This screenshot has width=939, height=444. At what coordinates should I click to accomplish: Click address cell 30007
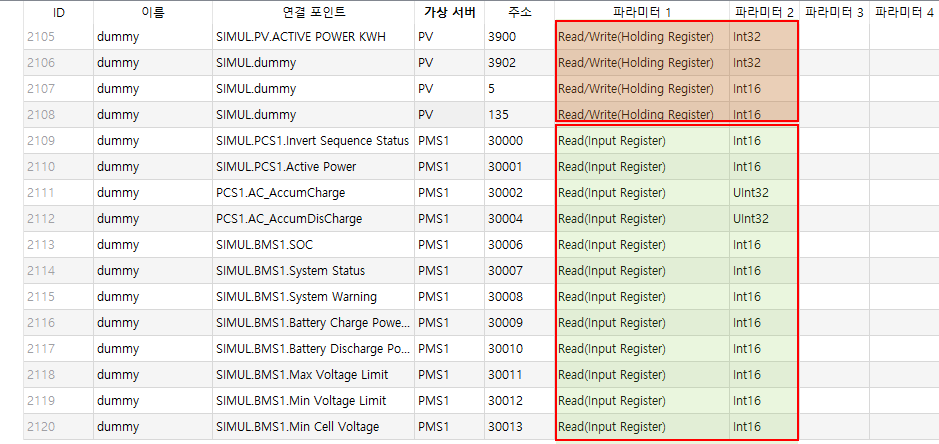(505, 271)
